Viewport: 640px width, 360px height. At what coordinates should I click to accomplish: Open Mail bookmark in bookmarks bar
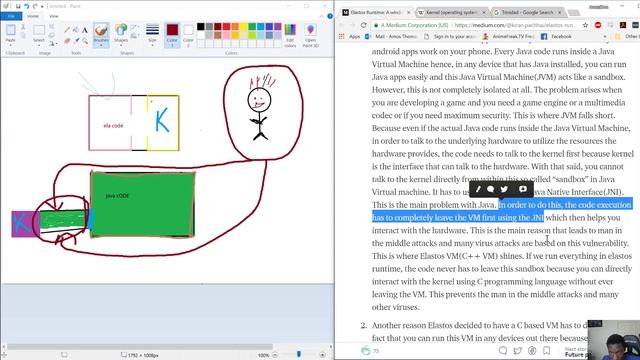[x=391, y=36]
